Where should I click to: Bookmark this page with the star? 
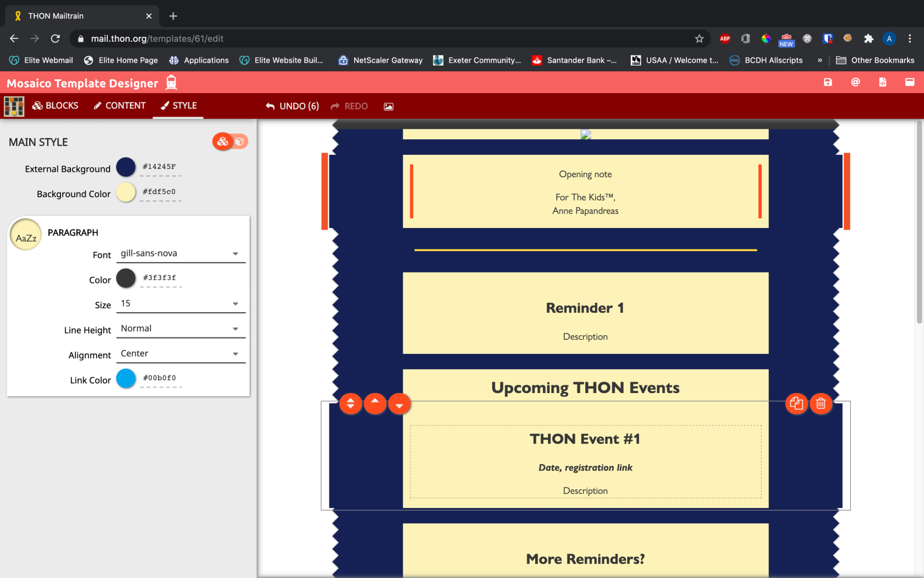pos(699,39)
